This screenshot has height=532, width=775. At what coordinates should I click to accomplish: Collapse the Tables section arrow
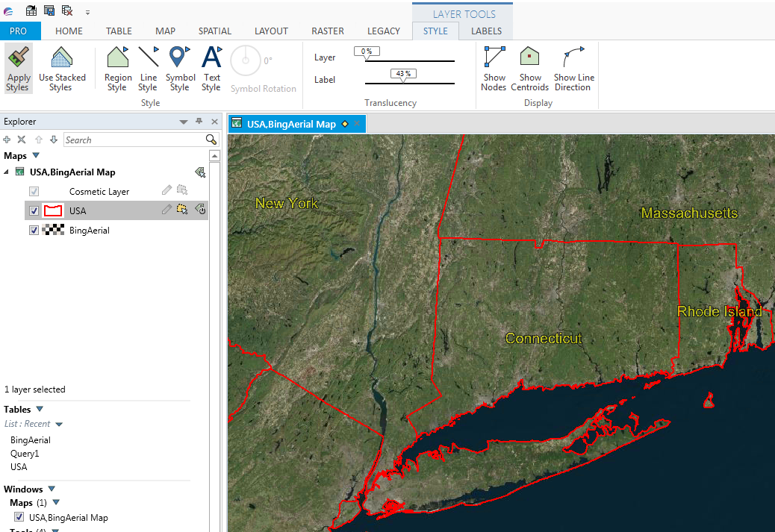(x=40, y=410)
